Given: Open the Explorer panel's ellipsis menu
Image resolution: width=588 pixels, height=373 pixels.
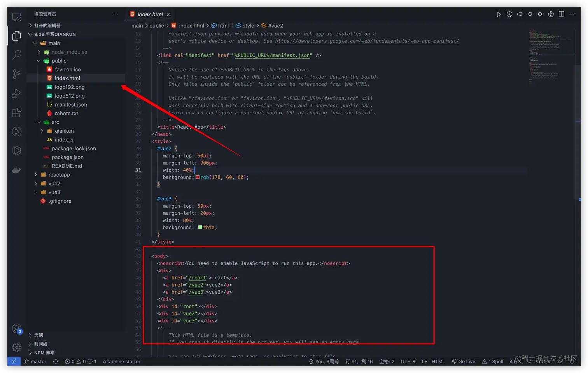Looking at the screenshot, I should 116,14.
